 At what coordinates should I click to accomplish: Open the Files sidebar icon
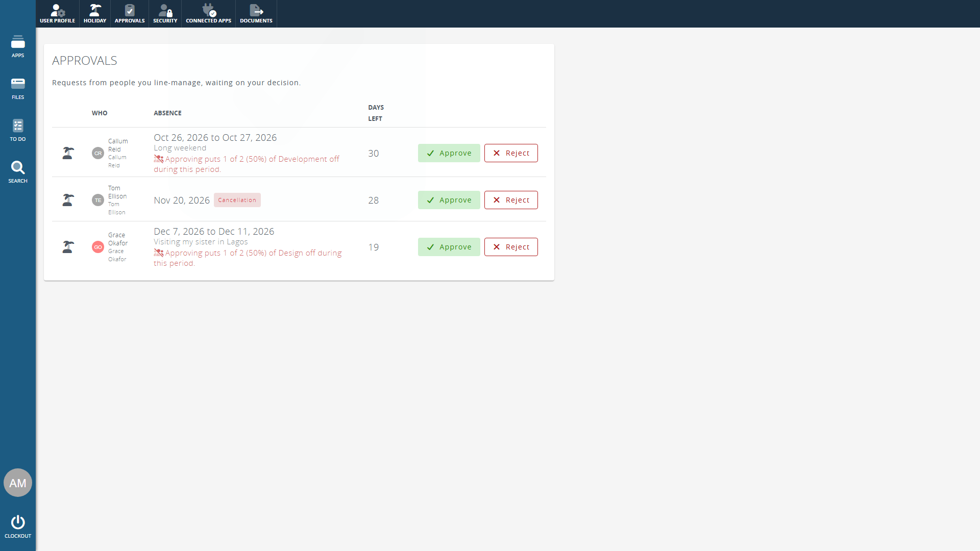click(18, 88)
